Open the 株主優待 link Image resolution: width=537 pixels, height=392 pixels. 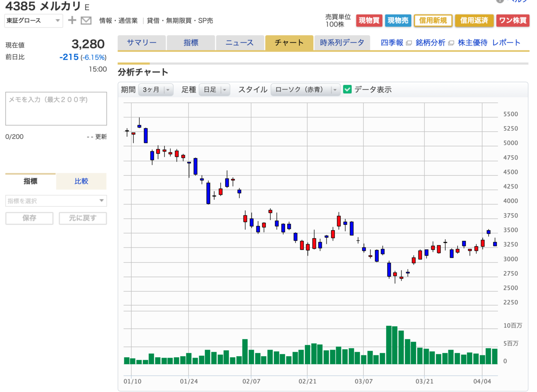(473, 43)
